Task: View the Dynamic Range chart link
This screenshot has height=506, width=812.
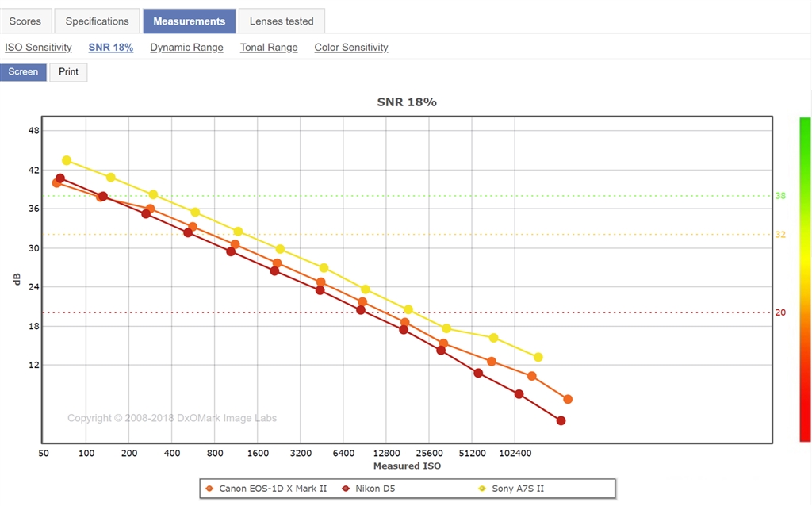Action: tap(186, 48)
